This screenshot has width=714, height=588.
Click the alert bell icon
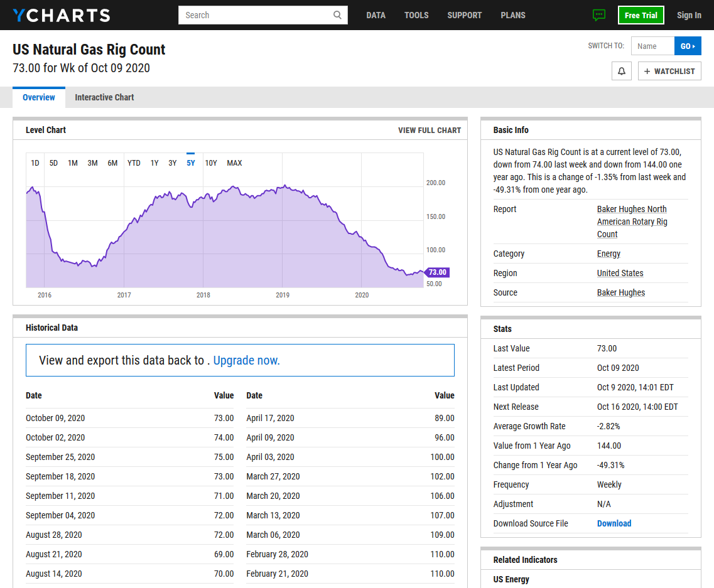click(621, 71)
